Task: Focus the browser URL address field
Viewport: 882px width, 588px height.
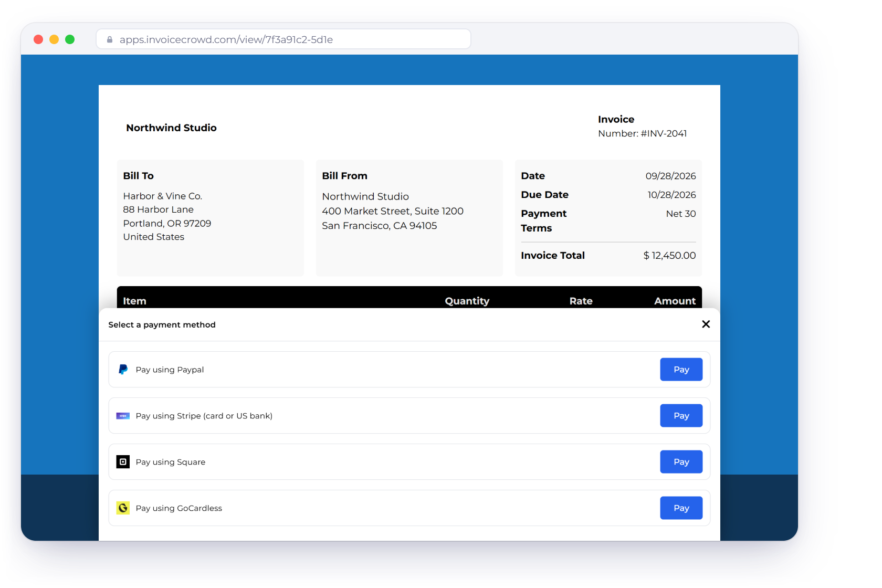Action: [x=283, y=39]
